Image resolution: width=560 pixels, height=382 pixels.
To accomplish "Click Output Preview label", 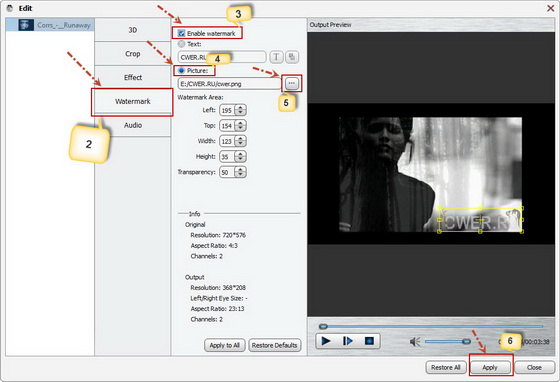I will point(330,25).
